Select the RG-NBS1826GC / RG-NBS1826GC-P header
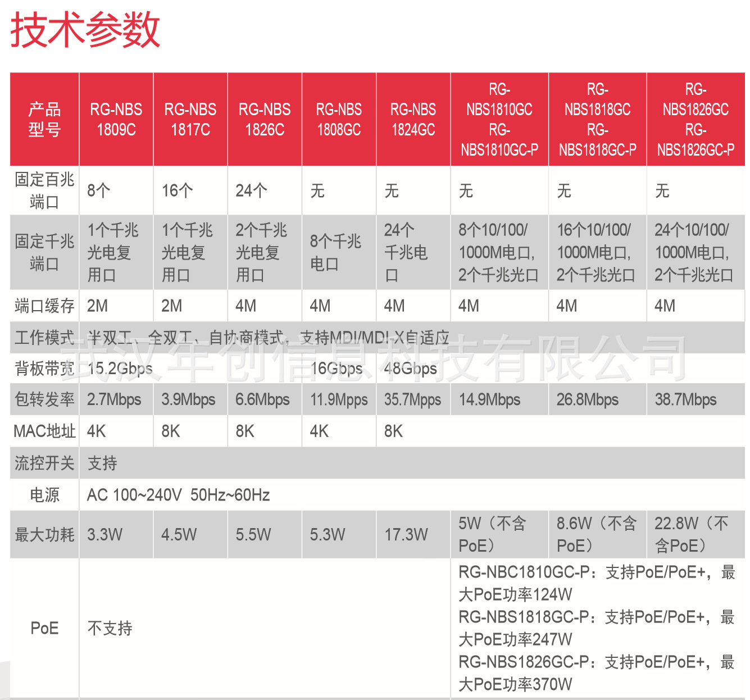 point(696,119)
